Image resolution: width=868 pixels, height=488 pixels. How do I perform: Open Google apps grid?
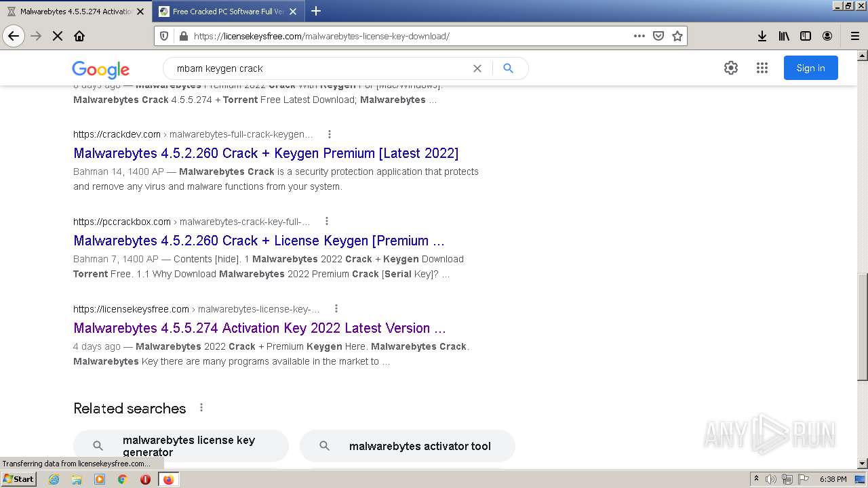tap(762, 68)
